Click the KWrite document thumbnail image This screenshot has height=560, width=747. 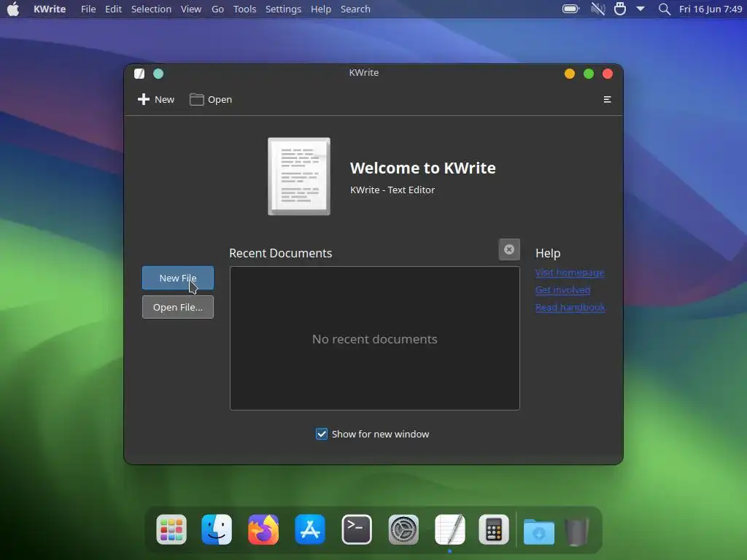(x=299, y=176)
